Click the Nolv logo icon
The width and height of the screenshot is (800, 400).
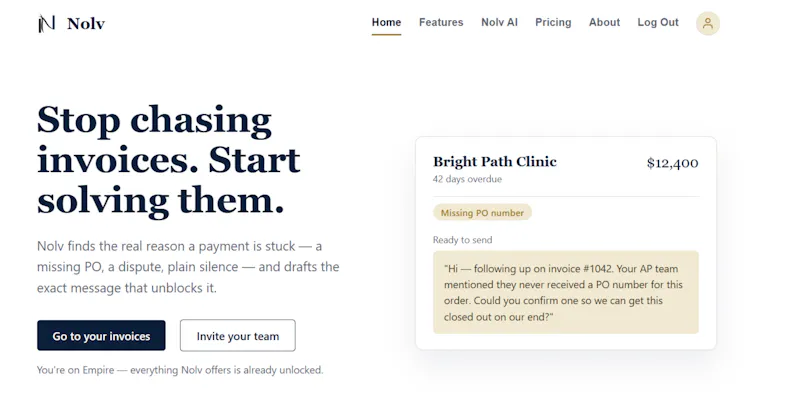pos(47,23)
